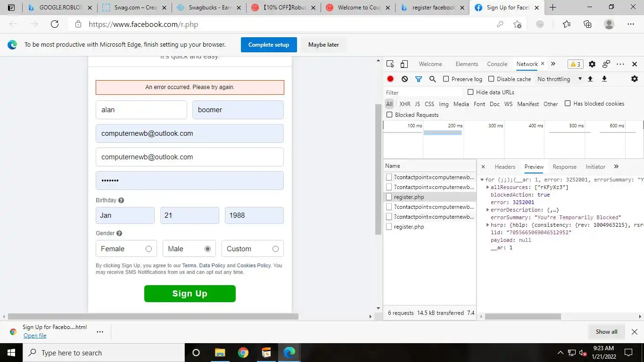Screen dimensions: 644x362
Task: Open network search with the magnifier icon
Action: (x=432, y=79)
